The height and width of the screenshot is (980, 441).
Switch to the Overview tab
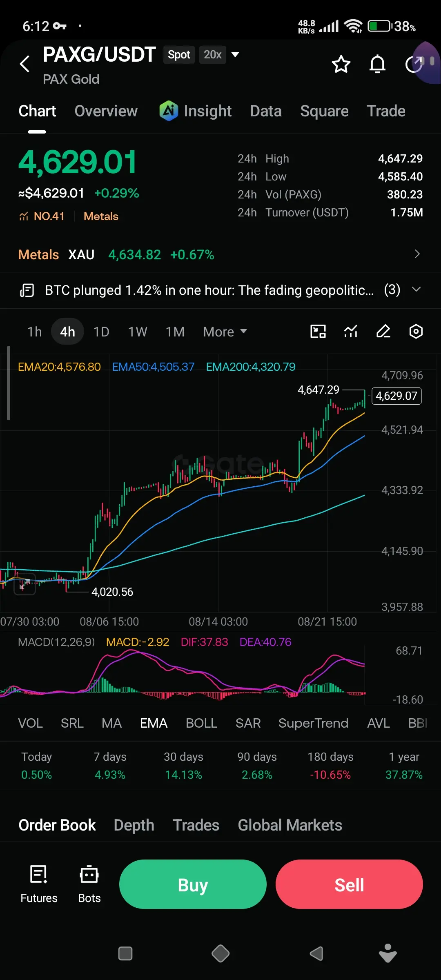[106, 111]
